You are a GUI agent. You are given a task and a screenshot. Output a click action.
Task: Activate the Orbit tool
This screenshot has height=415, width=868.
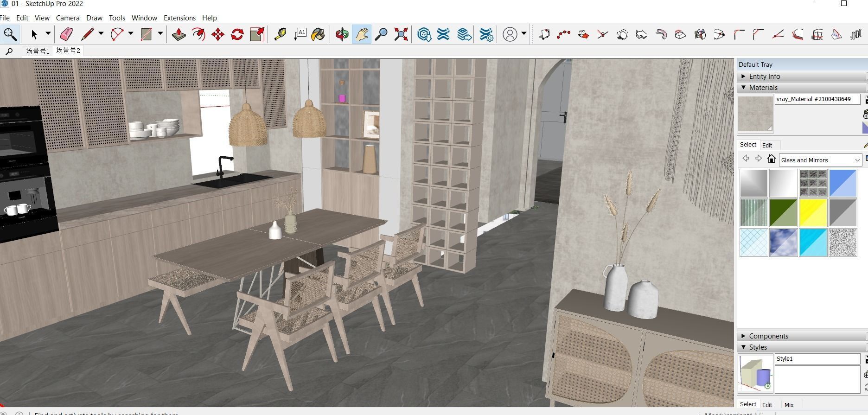342,34
